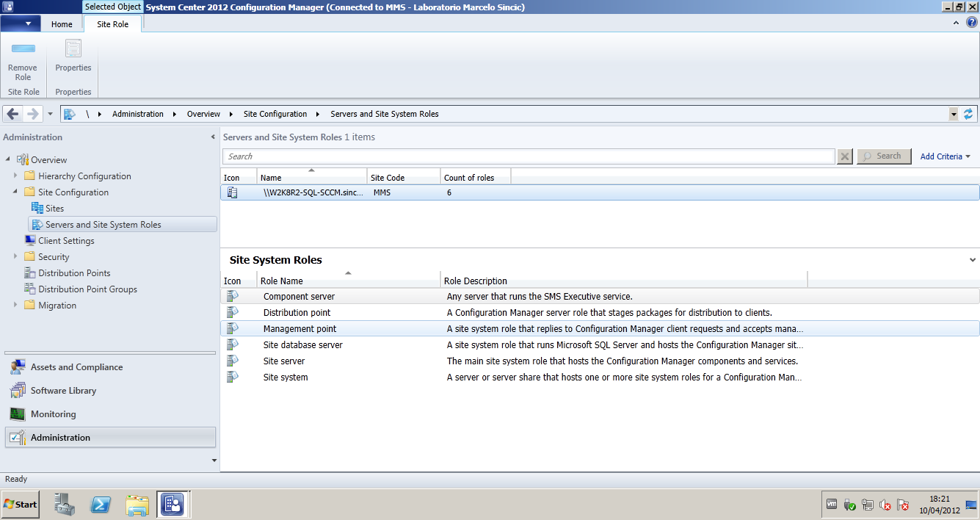Image resolution: width=980 pixels, height=520 pixels.
Task: Click the Search button
Action: point(884,156)
